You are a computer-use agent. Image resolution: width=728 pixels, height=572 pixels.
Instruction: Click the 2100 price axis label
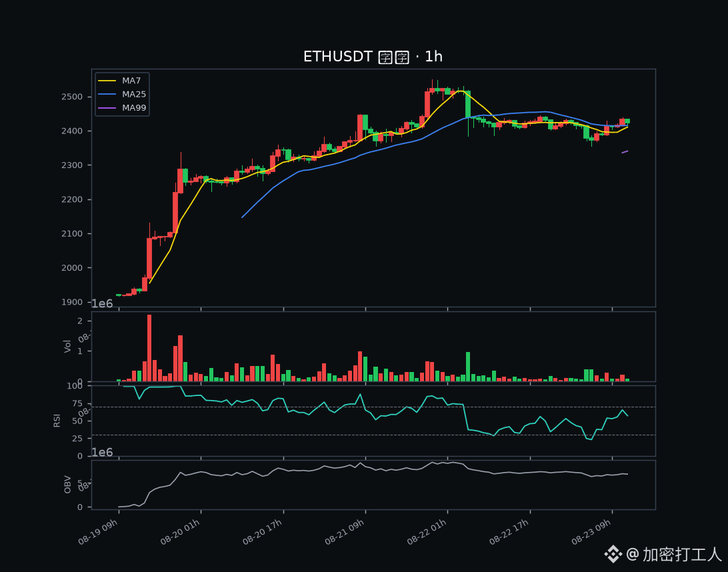(x=72, y=234)
